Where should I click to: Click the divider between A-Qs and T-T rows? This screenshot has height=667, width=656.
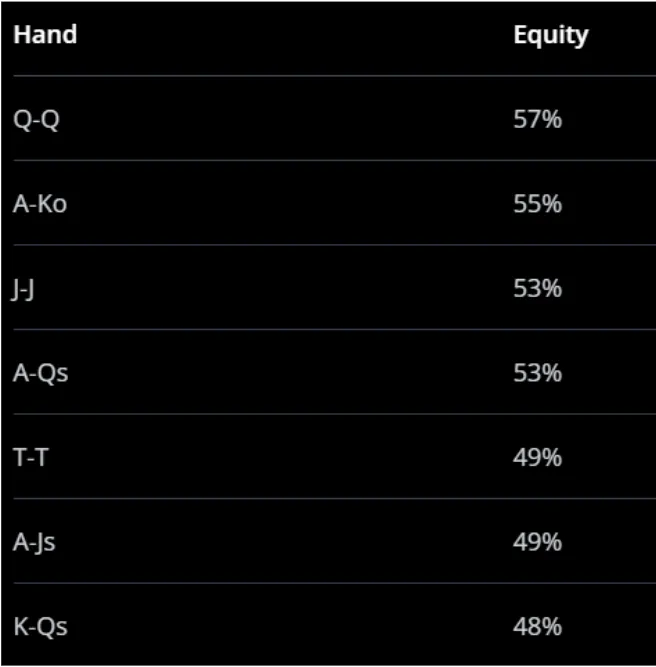[328, 414]
